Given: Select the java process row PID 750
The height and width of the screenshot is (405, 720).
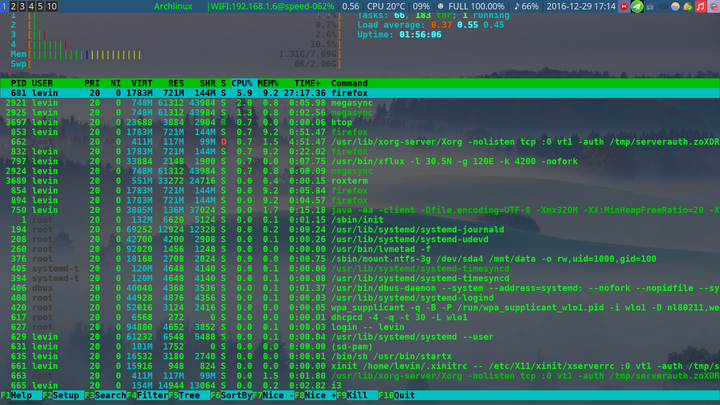Looking at the screenshot, I should pyautogui.click(x=360, y=210).
